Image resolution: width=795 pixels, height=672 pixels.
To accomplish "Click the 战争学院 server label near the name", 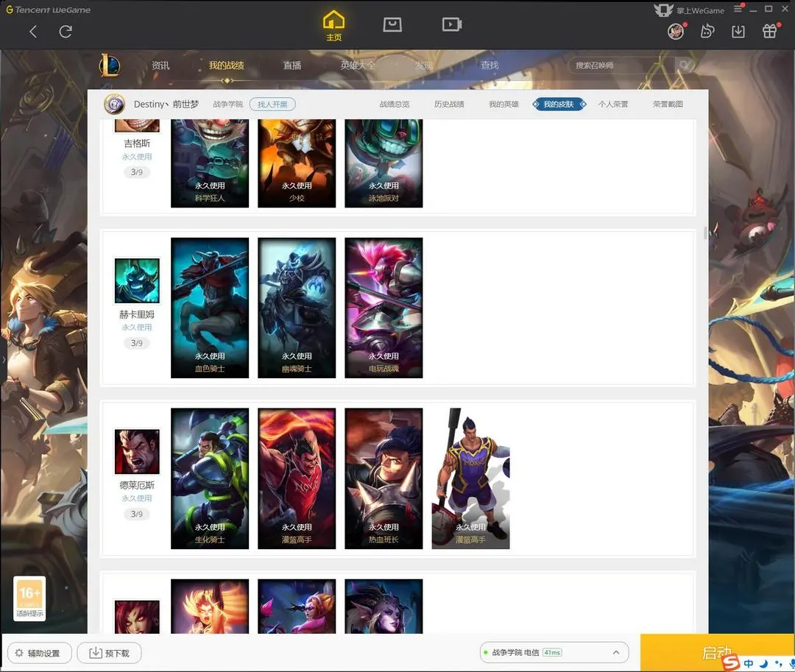I will tap(227, 104).
